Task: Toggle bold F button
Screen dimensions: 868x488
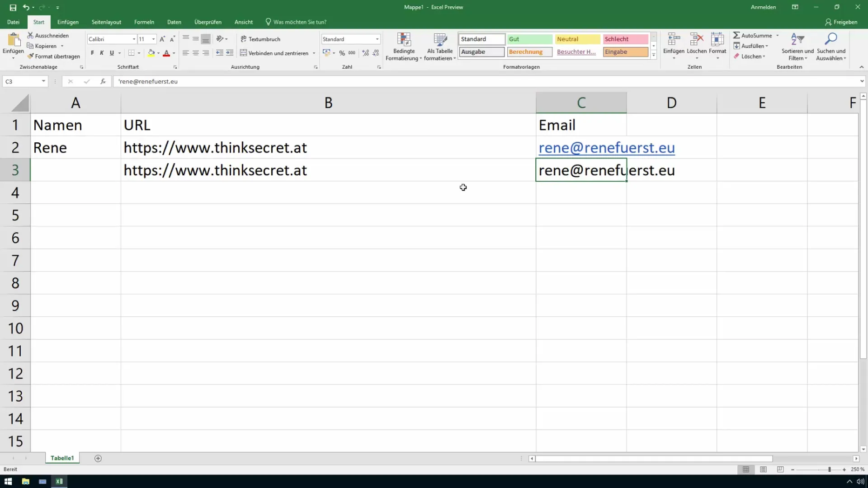Action: pyautogui.click(x=92, y=53)
